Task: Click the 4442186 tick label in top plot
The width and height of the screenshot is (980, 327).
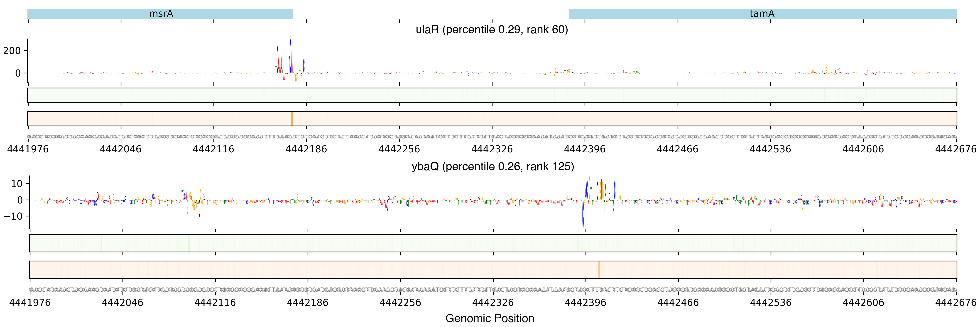Action: [x=306, y=149]
